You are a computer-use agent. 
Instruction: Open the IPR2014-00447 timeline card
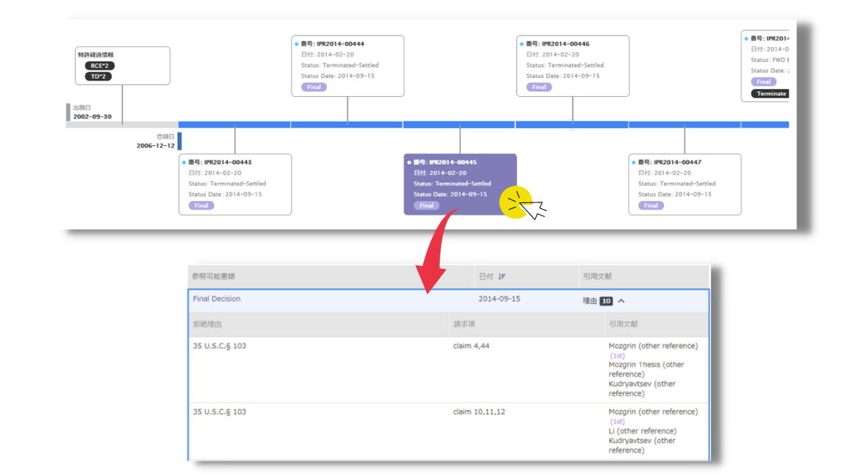point(685,184)
